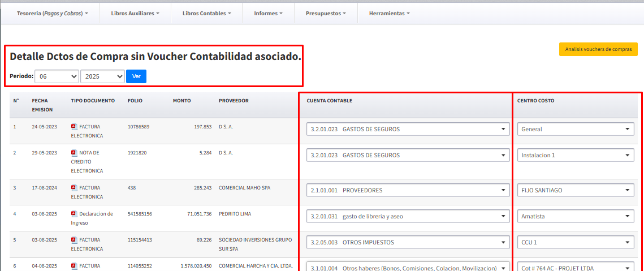Open the period year dropdown showing 2025
644x271 pixels.
(102, 76)
